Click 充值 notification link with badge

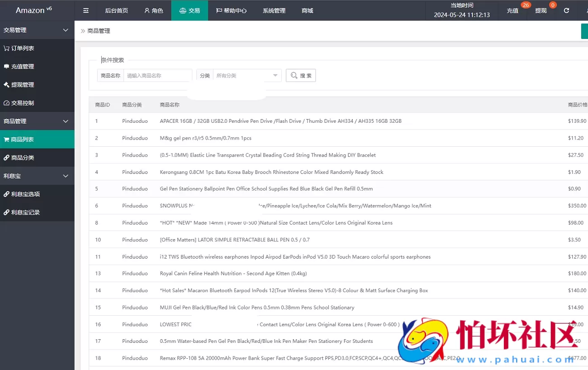[512, 10]
